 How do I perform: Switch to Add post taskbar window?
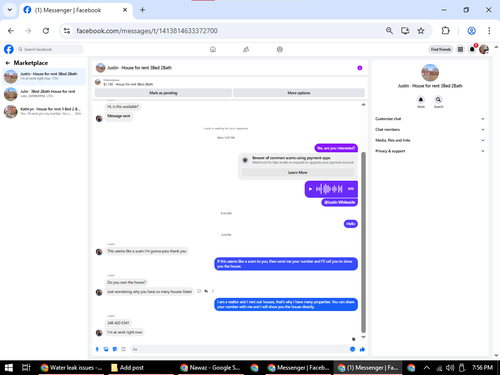coord(141,368)
